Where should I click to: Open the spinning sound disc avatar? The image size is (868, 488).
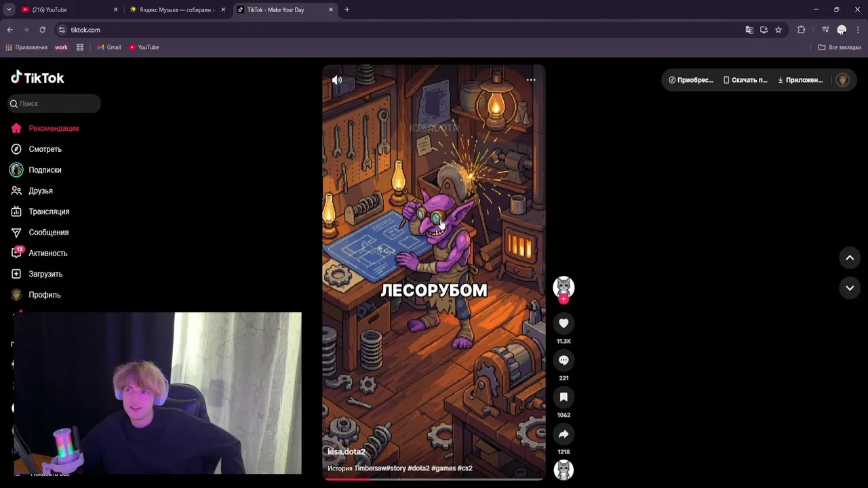click(x=564, y=470)
